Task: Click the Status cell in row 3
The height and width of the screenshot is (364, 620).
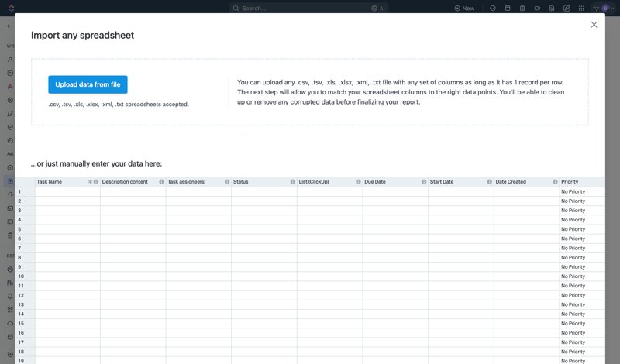Action: pos(264,210)
